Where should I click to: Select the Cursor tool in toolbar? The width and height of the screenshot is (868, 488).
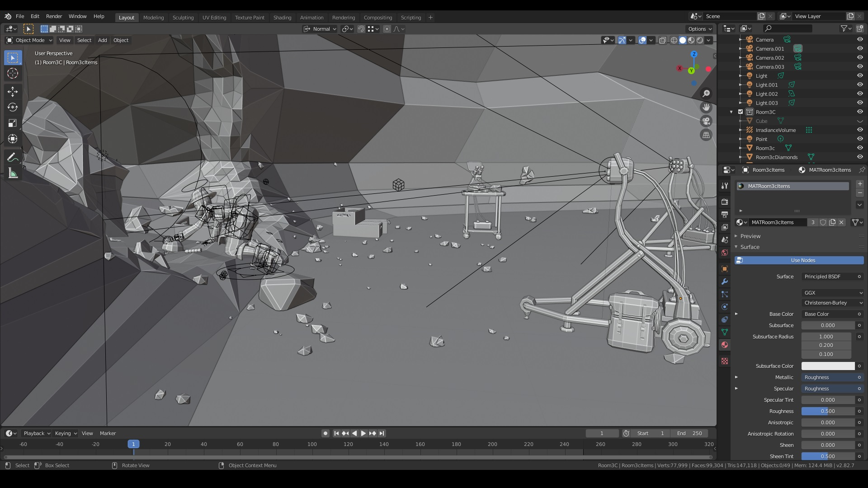coord(13,74)
